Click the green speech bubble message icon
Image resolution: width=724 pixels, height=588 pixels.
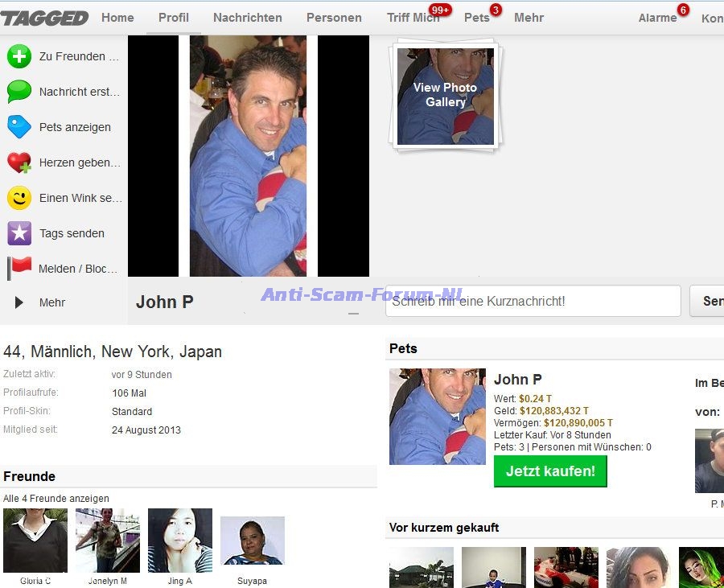click(x=19, y=92)
